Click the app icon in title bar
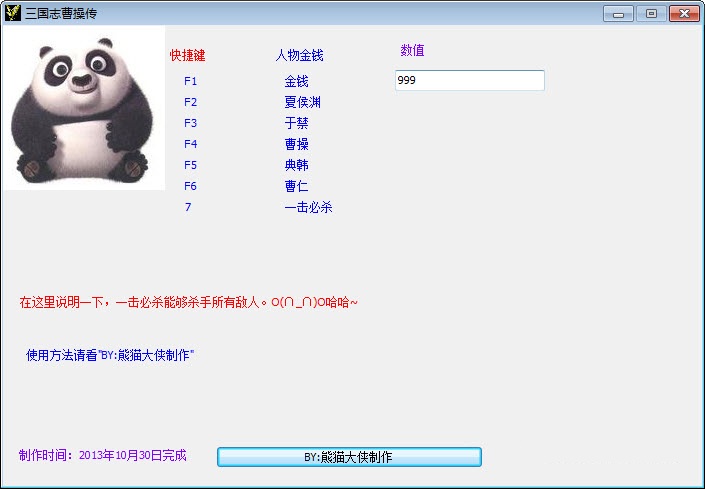This screenshot has height=489, width=705. point(13,13)
